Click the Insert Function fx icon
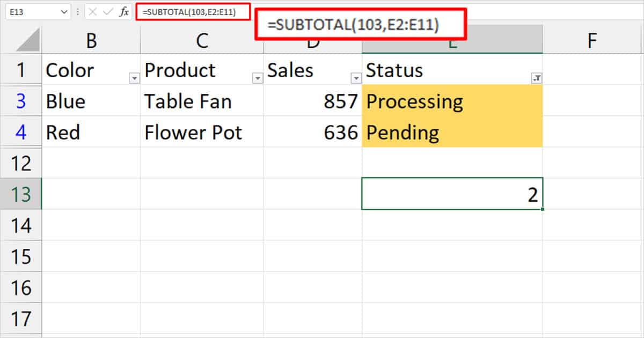The width and height of the screenshot is (644, 338). [124, 11]
